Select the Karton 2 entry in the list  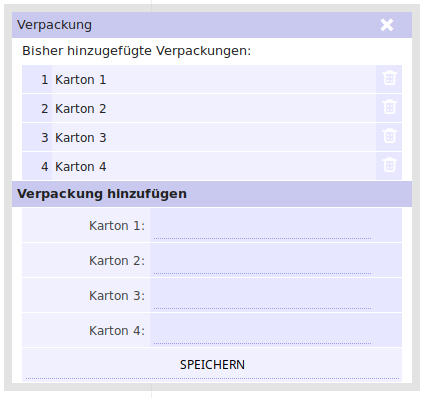coord(214,109)
